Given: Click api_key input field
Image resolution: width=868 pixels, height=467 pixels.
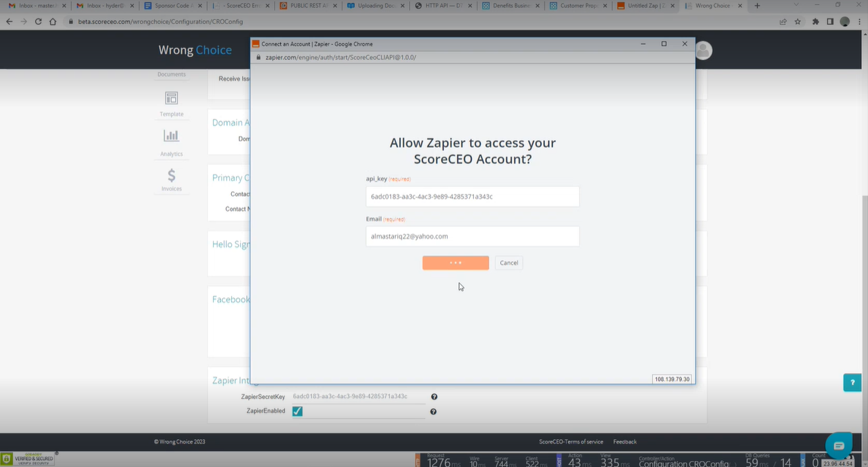Looking at the screenshot, I should 473,197.
